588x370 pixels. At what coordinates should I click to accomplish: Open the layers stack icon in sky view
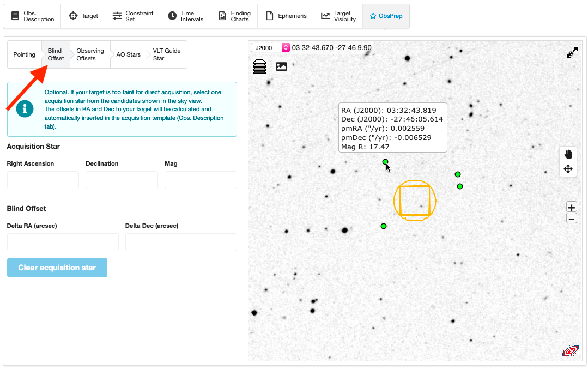(x=260, y=66)
